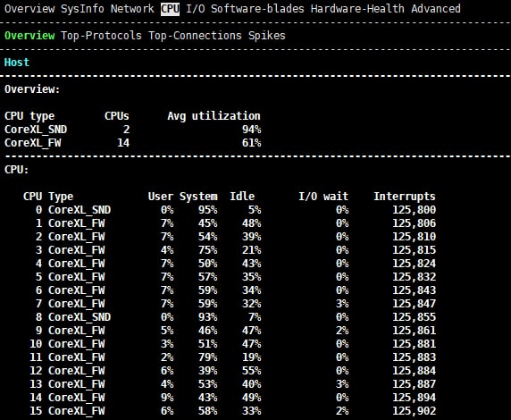Click the 75% System value for CPU 3
This screenshot has height=420, width=511.
pyautogui.click(x=207, y=250)
